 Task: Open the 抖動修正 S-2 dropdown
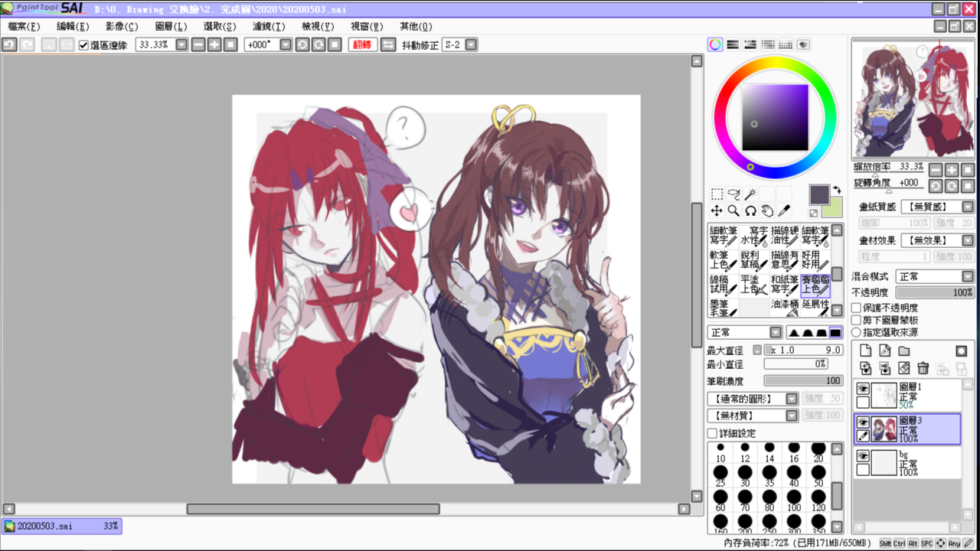471,45
